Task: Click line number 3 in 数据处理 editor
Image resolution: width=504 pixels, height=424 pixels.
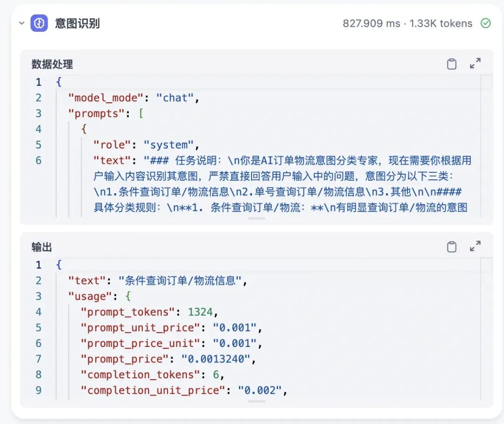Action: click(39, 113)
